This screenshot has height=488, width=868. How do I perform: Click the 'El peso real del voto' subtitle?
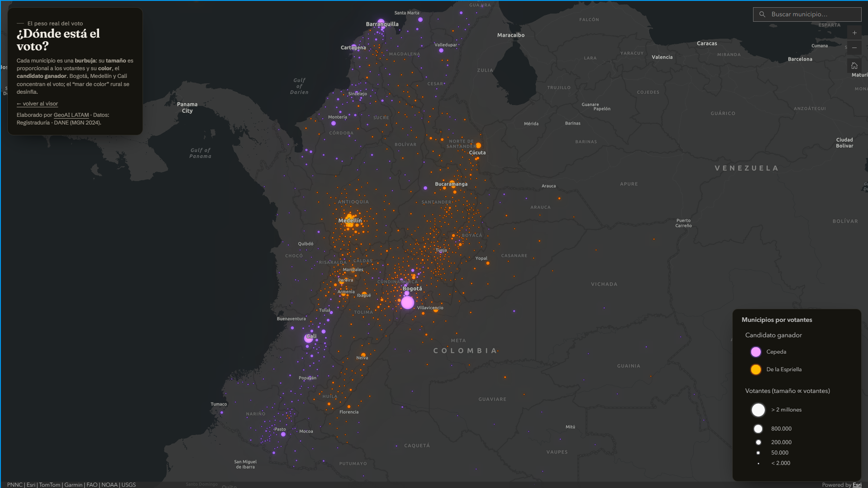pos(55,24)
